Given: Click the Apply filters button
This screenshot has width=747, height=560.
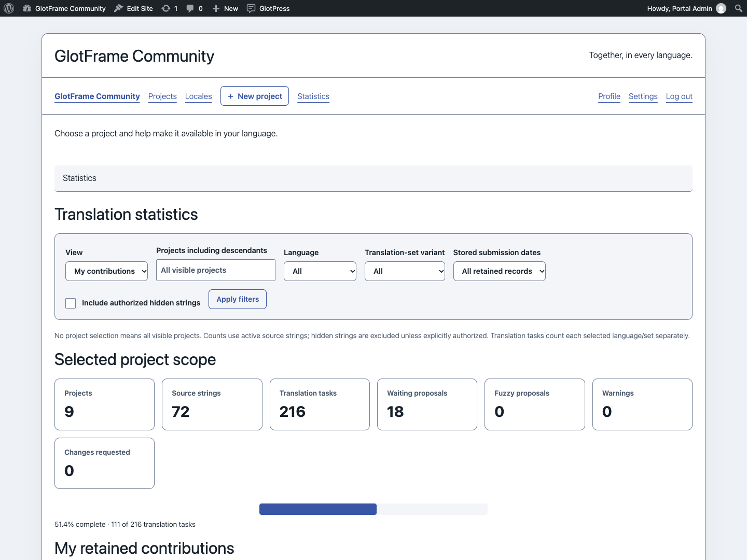Looking at the screenshot, I should pos(238,299).
